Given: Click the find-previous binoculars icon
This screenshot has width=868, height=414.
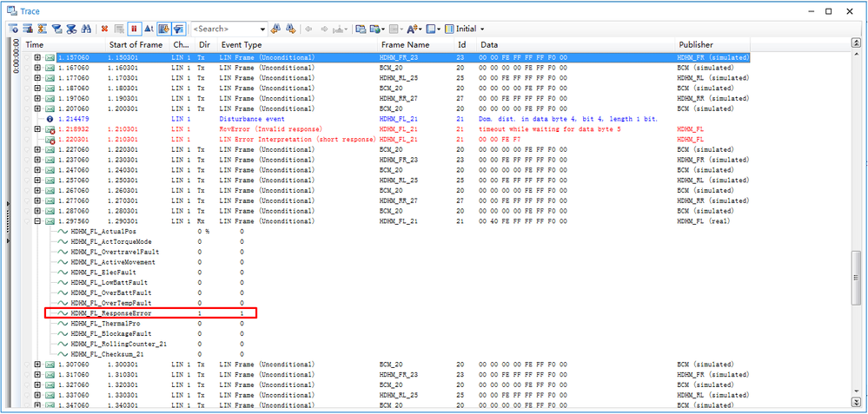Looking at the screenshot, I should click(x=275, y=29).
